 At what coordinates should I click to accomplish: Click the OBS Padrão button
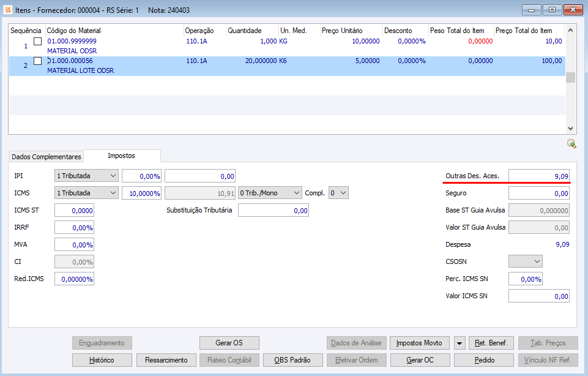(292, 360)
